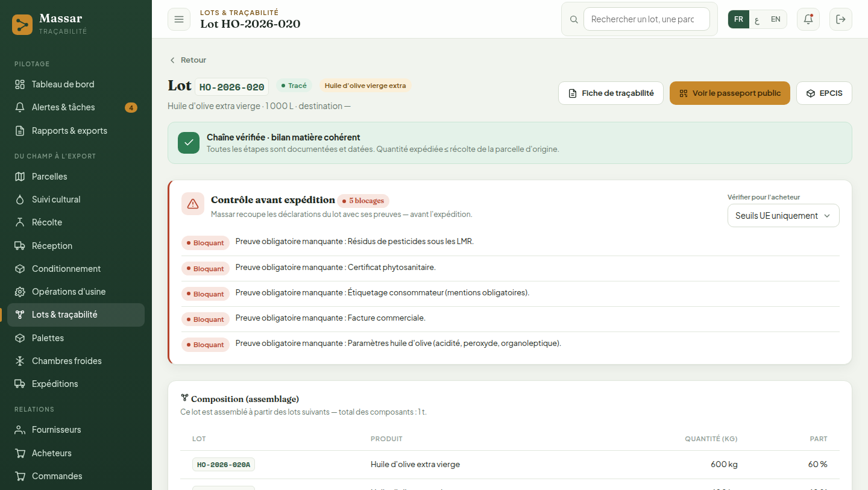Navigate to Chambres froides

(x=76, y=361)
